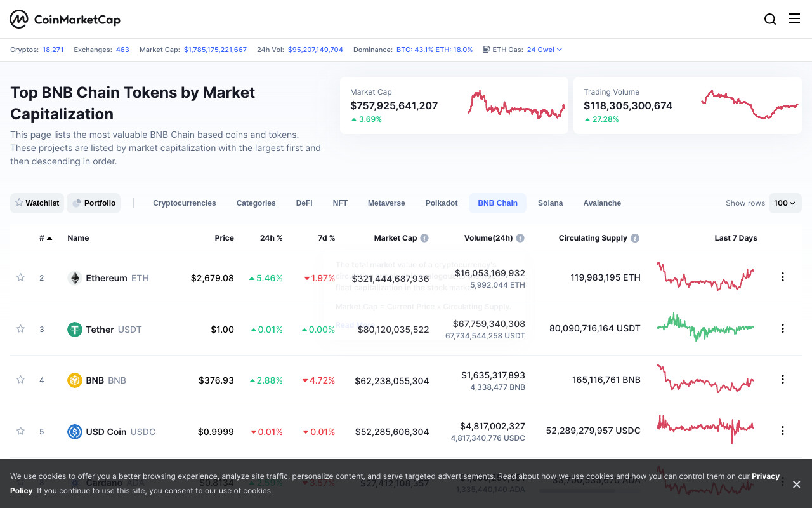Star Ethereum to add to watchlist

coord(20,277)
